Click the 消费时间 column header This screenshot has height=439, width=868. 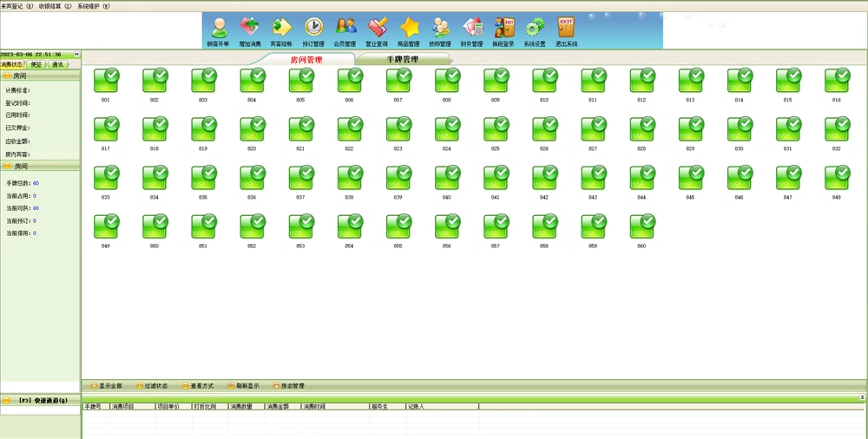(335, 406)
